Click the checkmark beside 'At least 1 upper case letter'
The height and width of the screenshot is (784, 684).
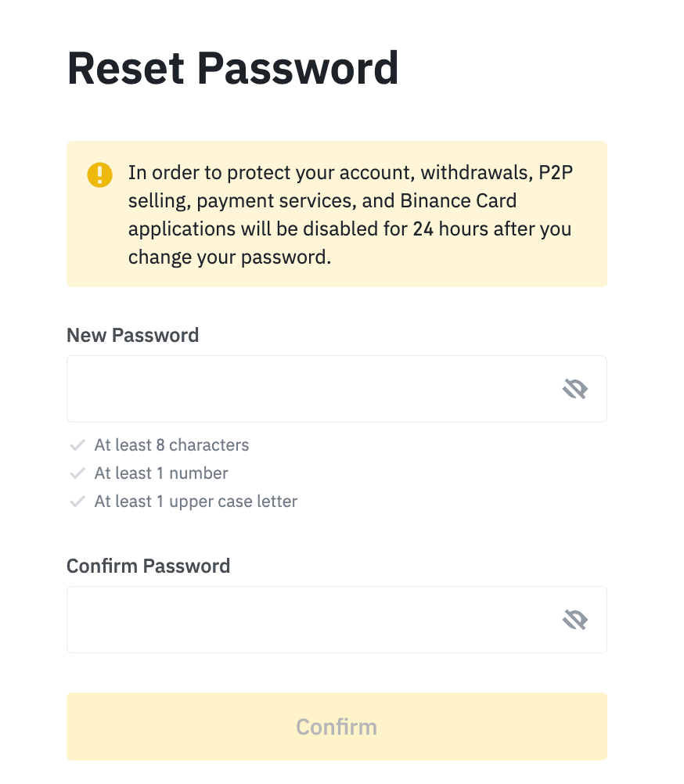click(x=77, y=502)
